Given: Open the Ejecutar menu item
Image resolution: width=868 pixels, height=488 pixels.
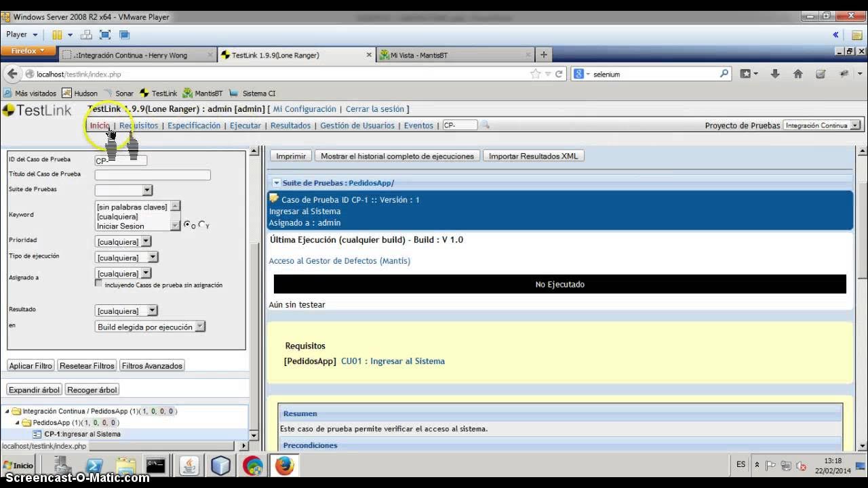Looking at the screenshot, I should click(x=245, y=125).
